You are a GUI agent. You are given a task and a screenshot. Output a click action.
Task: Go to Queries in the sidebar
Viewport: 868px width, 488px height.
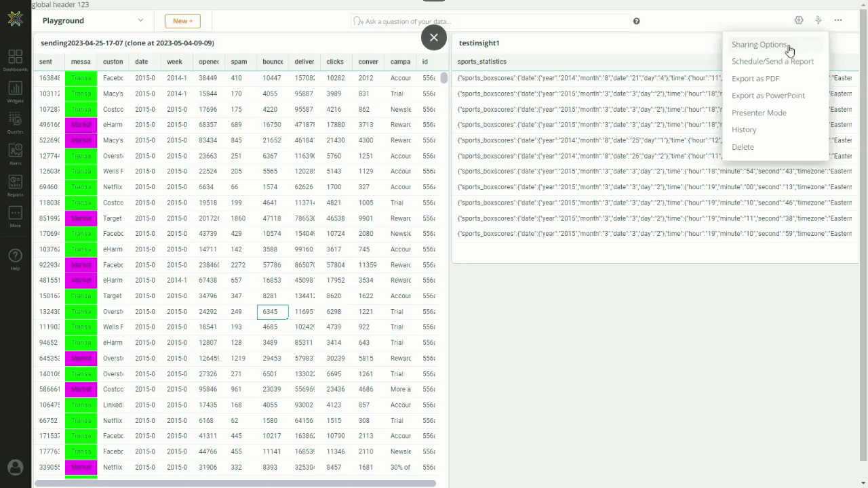(x=15, y=123)
